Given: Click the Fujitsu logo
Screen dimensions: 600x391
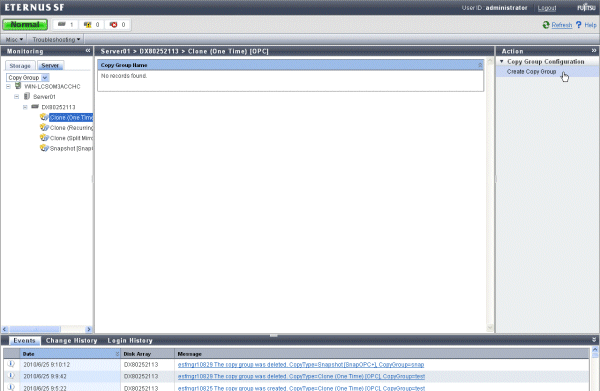Looking at the screenshot, I should [586, 7].
